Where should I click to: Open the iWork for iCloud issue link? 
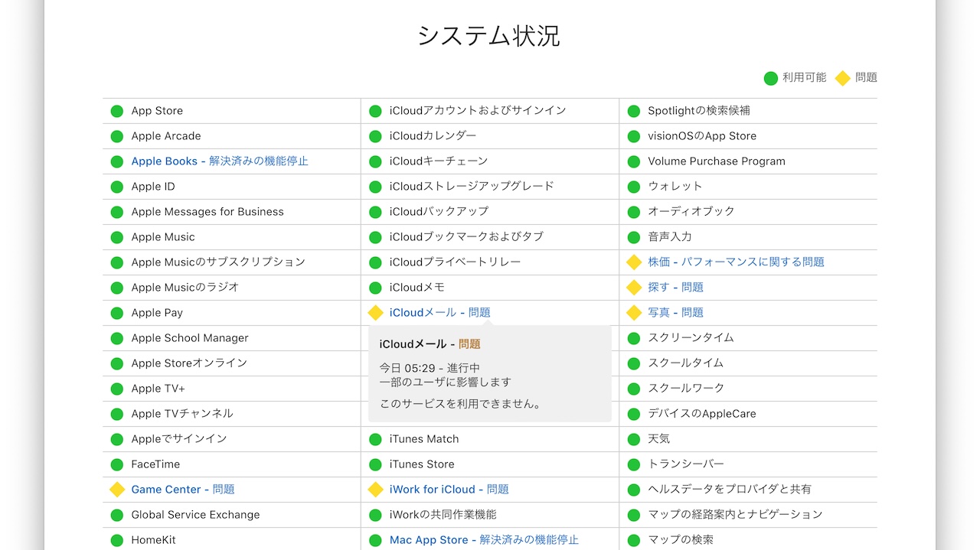(449, 490)
